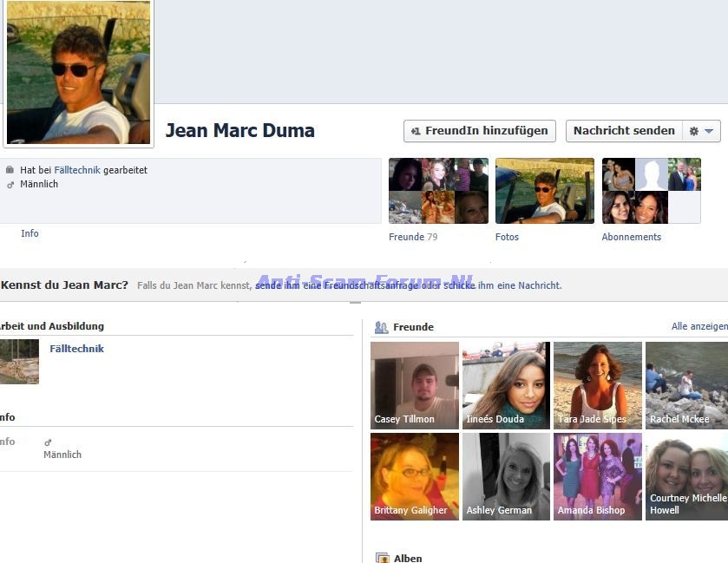Click Alle anzeigen in Freunde section

point(698,326)
